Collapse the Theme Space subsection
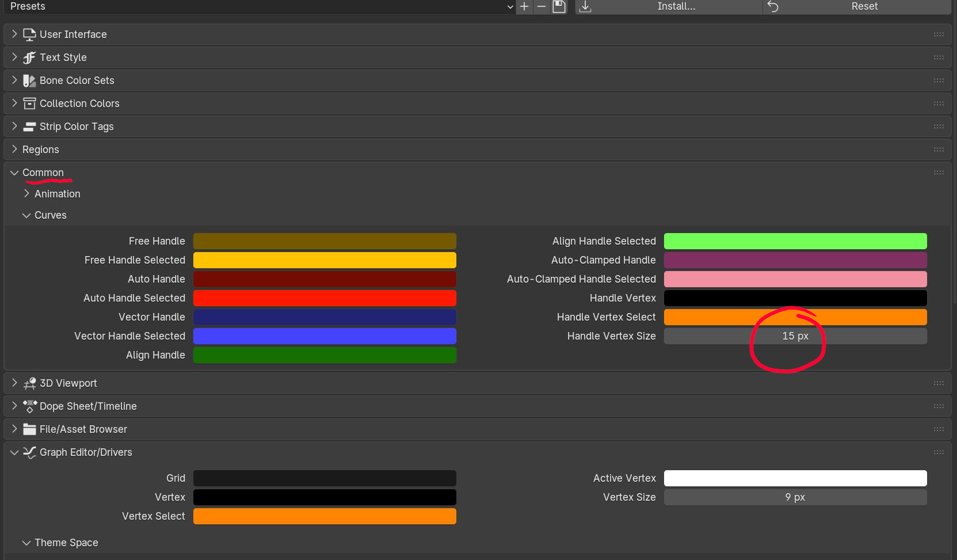The width and height of the screenshot is (957, 560). (x=26, y=543)
